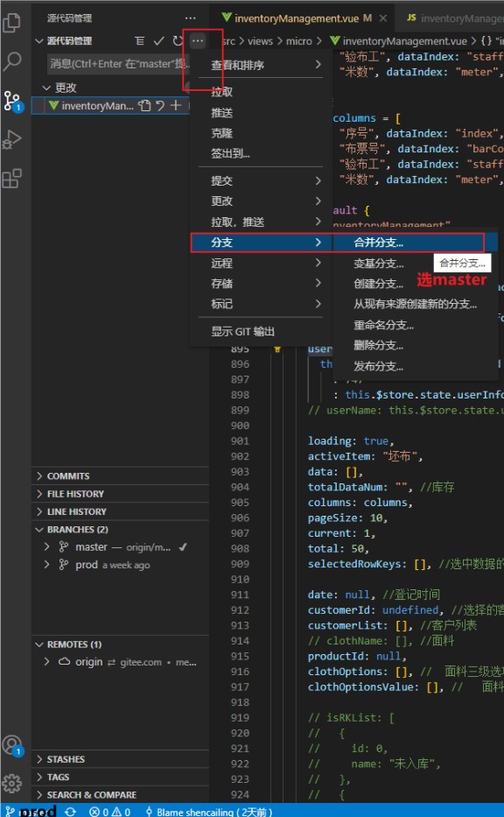The height and width of the screenshot is (817, 504).
Task: Expand the TAGS section
Action: coord(120,777)
